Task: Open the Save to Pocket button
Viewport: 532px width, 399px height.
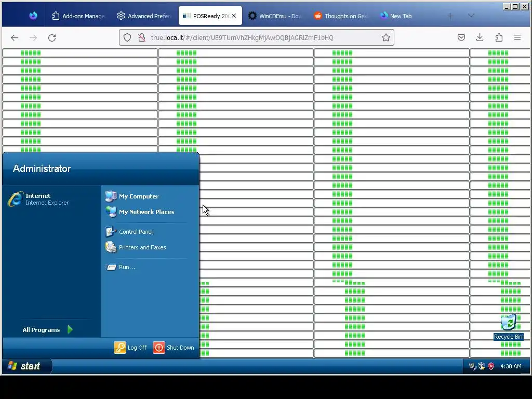Action: click(461, 37)
